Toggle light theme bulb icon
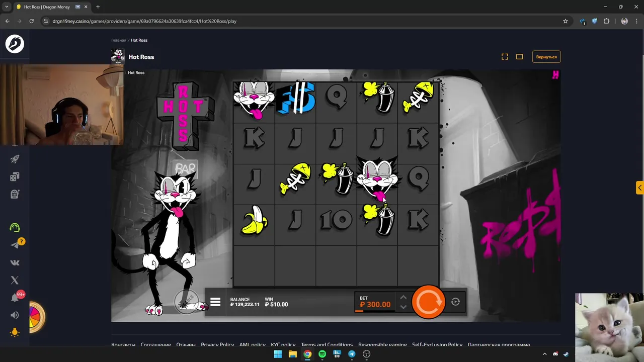Image resolution: width=644 pixels, height=362 pixels. (15, 332)
